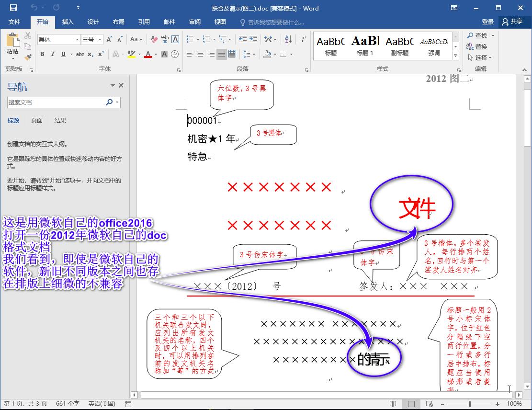Open the font size dropdown showing 三号
532x410 pixels.
[99, 39]
